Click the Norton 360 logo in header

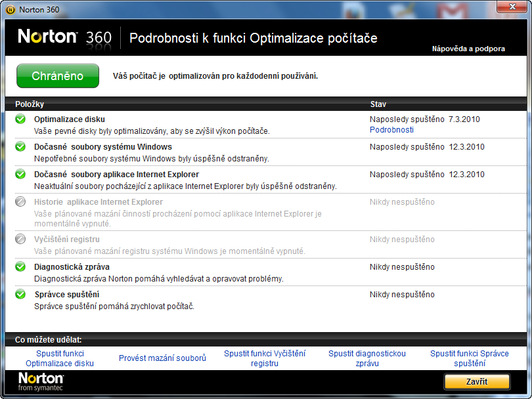click(64, 37)
